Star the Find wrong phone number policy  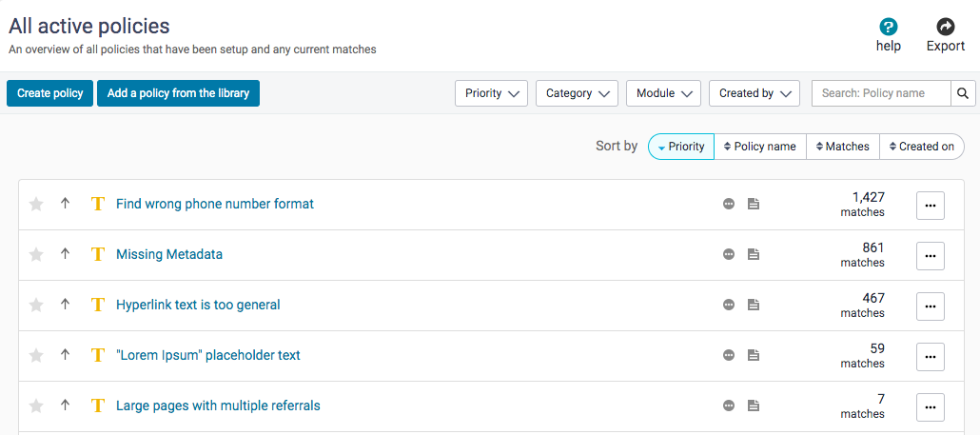click(x=36, y=204)
